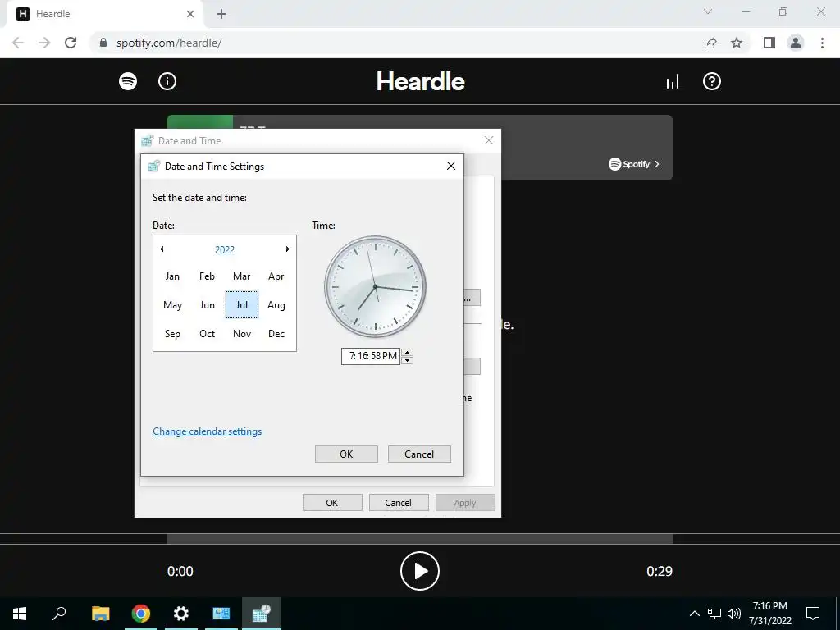The height and width of the screenshot is (630, 840).
Task: Show Heardle stats bar chart icon
Action: pos(673,82)
